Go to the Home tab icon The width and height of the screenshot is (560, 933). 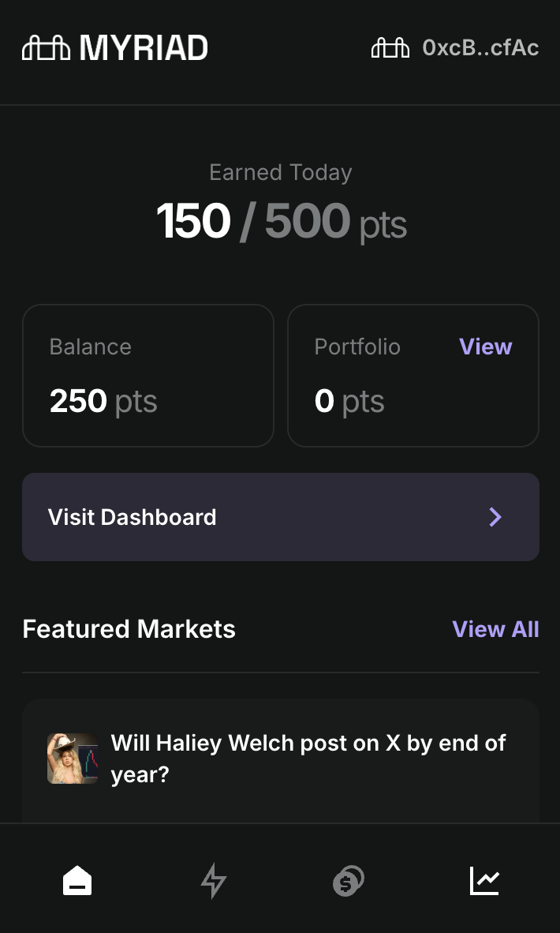pyautogui.click(x=77, y=880)
